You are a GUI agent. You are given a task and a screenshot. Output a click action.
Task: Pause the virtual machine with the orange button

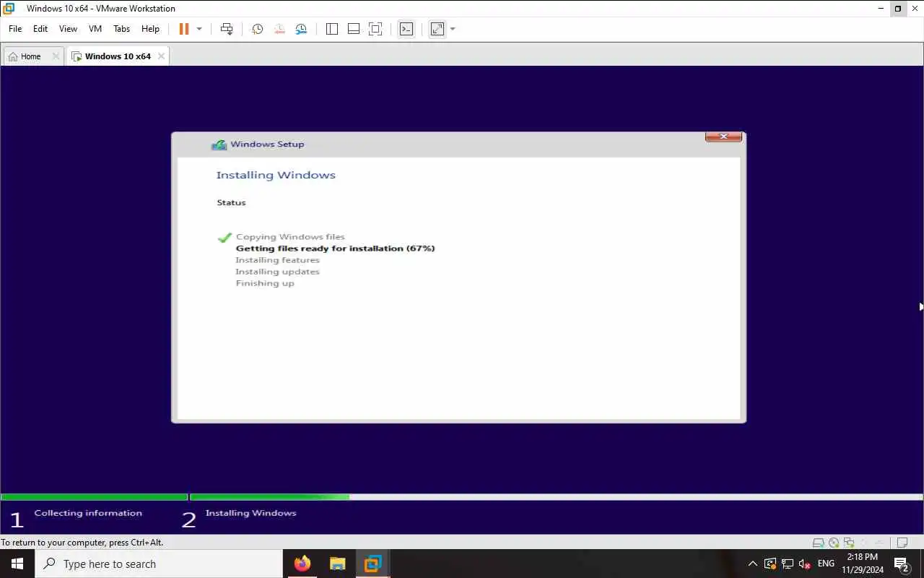coord(183,29)
